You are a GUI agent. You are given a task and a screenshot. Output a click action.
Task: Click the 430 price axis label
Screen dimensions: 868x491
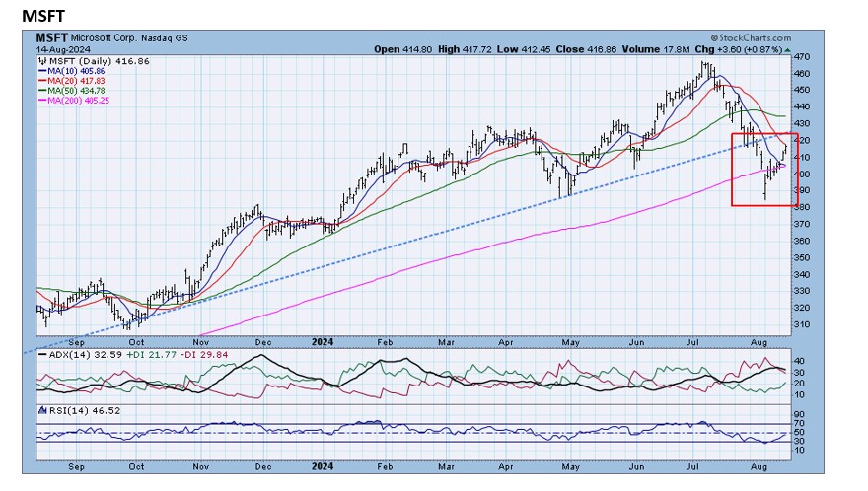click(803, 123)
